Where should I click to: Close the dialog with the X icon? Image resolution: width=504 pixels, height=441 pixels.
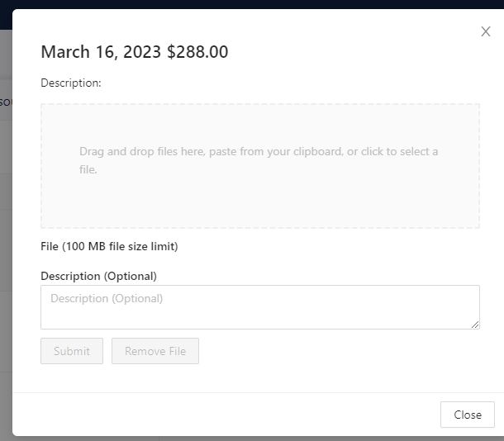tap(485, 31)
